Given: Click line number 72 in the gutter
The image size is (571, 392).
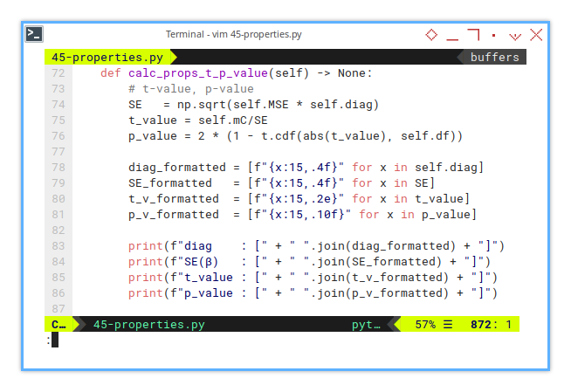Looking at the screenshot, I should 58,73.
